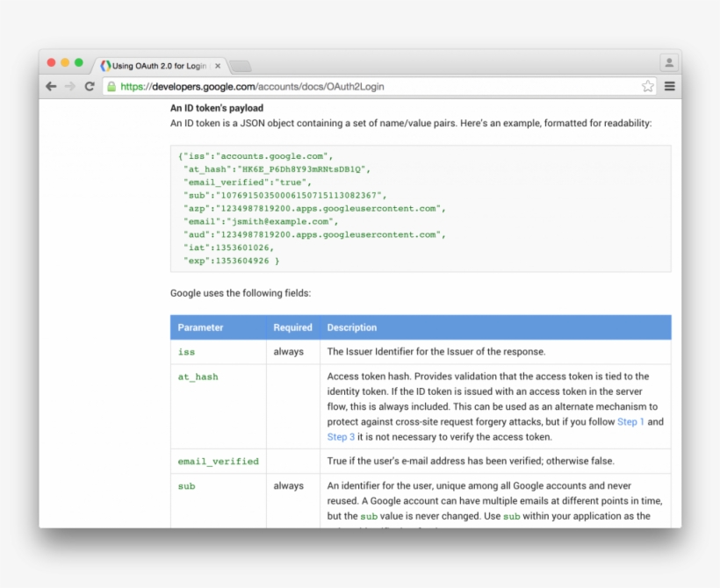Close the OAuth documentation tab
Viewport: 720px width, 588px height.
[216, 64]
